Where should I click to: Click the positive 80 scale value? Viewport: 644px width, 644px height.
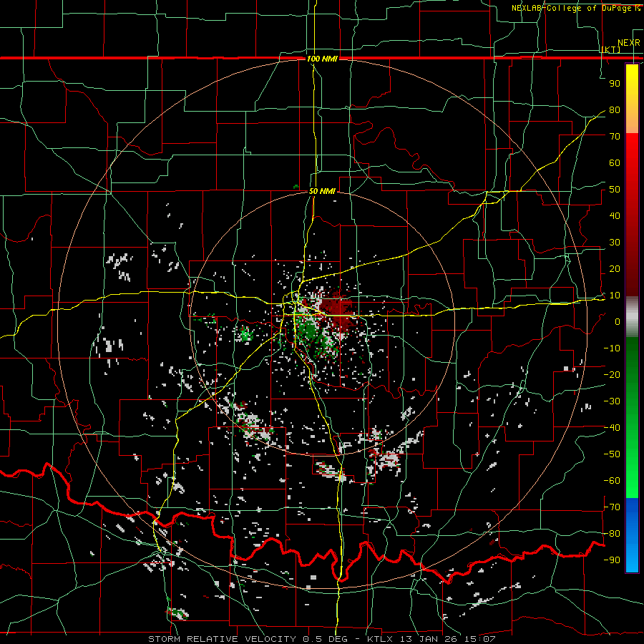[x=615, y=110]
